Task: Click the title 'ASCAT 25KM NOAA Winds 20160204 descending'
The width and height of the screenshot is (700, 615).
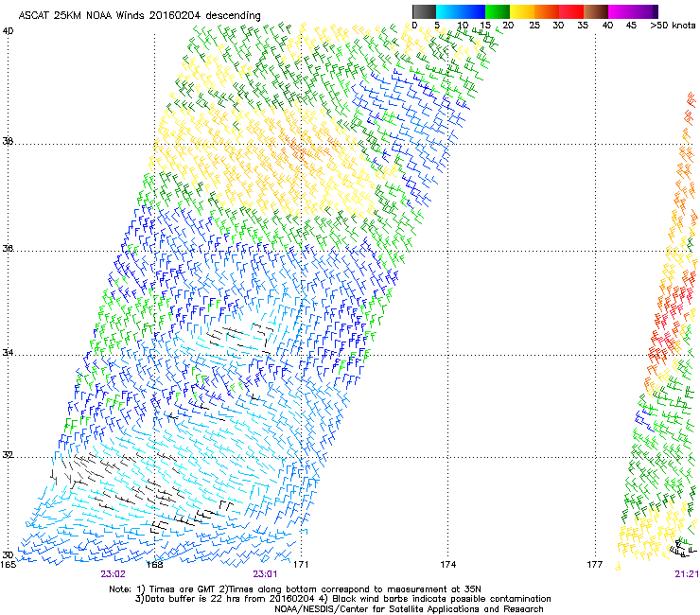Action: (x=139, y=16)
